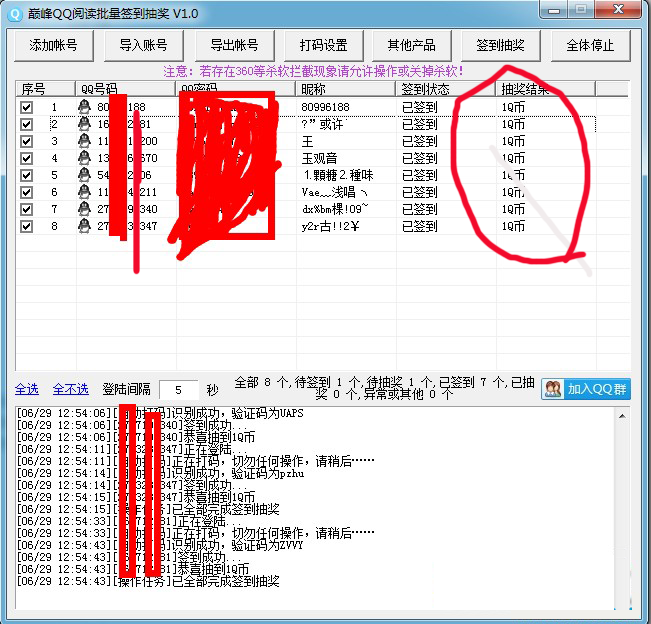Screen dimensions: 651x624
Task: Click the 全不选 deselect-all link
Action: [x=71, y=389]
